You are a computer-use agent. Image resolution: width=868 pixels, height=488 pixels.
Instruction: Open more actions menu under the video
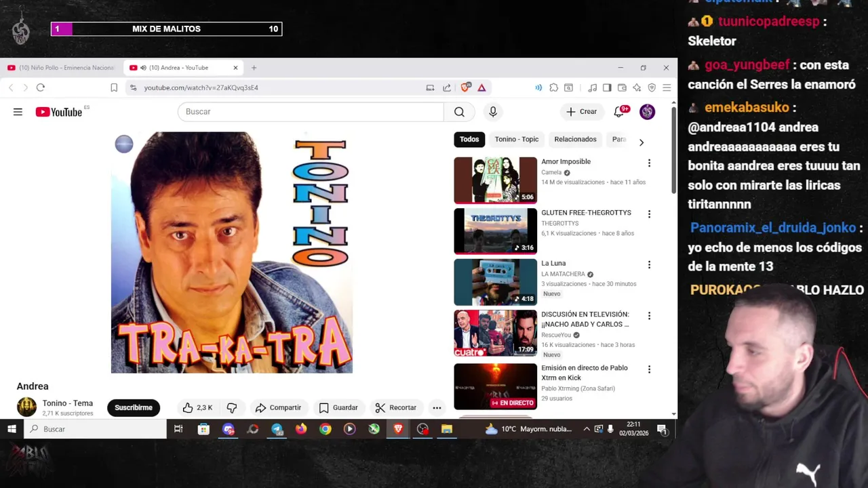click(437, 407)
